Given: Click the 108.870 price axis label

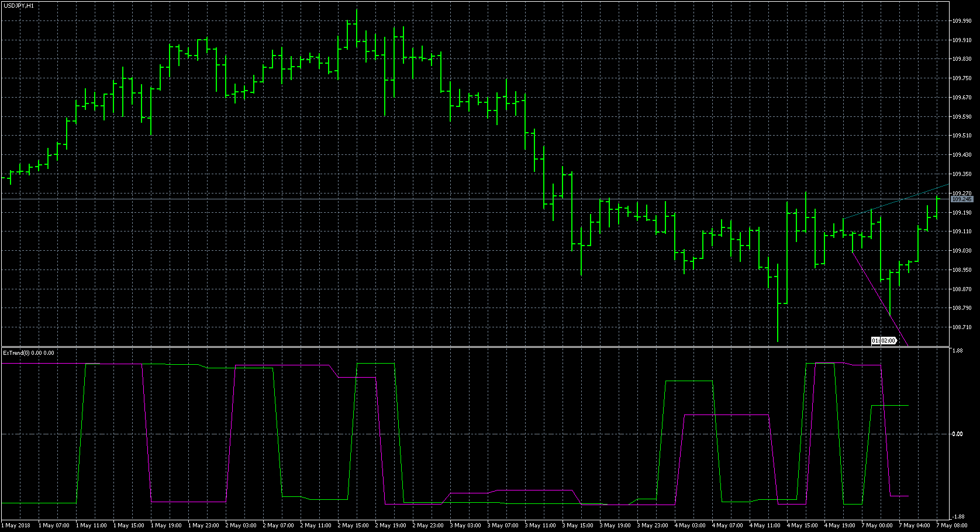Looking at the screenshot, I should [x=962, y=289].
